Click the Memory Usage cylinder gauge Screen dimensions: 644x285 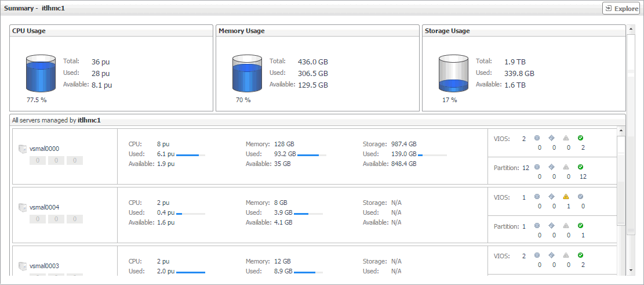[x=248, y=74]
